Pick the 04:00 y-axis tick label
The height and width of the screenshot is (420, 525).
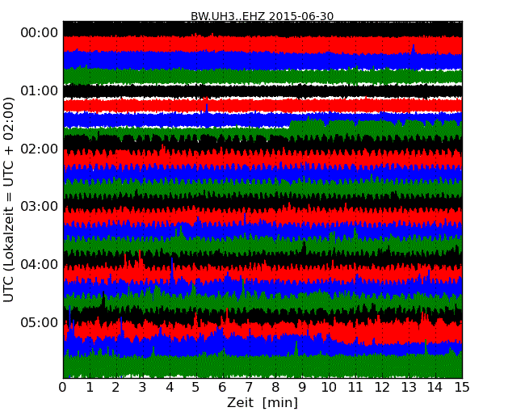coord(40,264)
